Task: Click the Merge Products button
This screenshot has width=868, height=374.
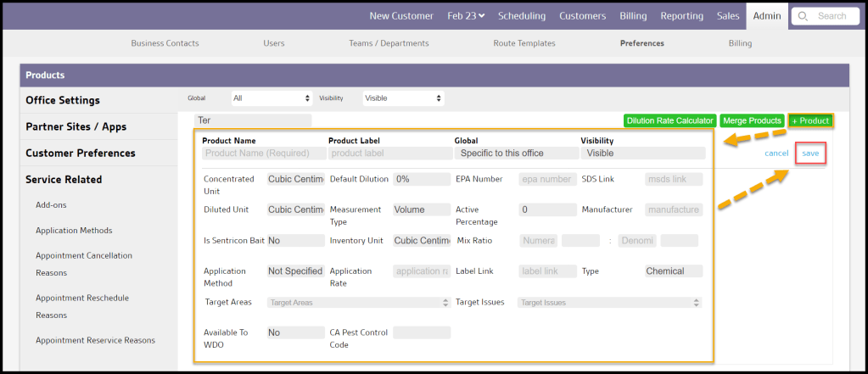Action: point(752,120)
